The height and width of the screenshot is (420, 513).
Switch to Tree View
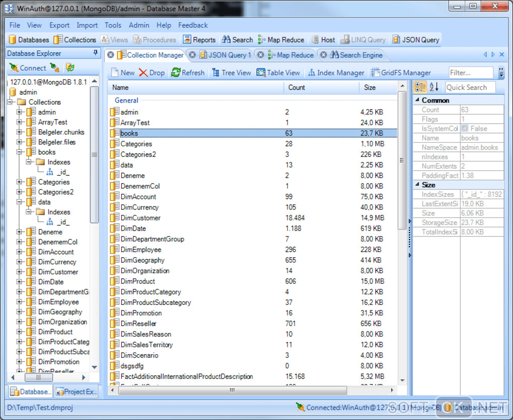point(231,72)
